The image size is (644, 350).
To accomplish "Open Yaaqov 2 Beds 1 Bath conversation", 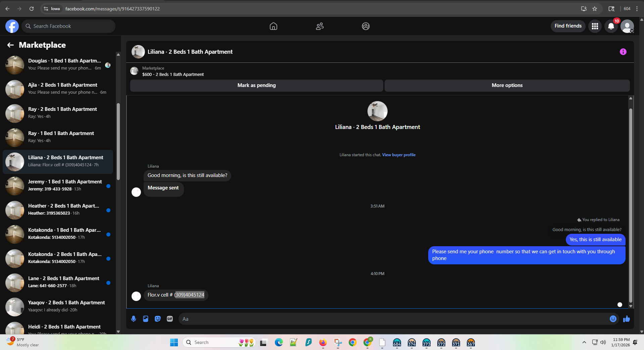I will pos(58,307).
